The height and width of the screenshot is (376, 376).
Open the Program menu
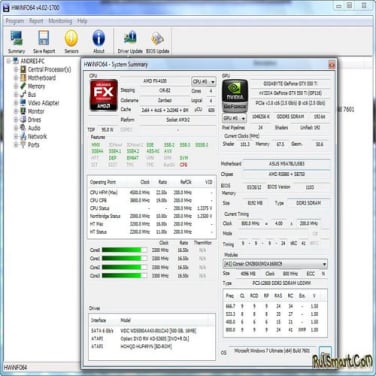[x=15, y=21]
